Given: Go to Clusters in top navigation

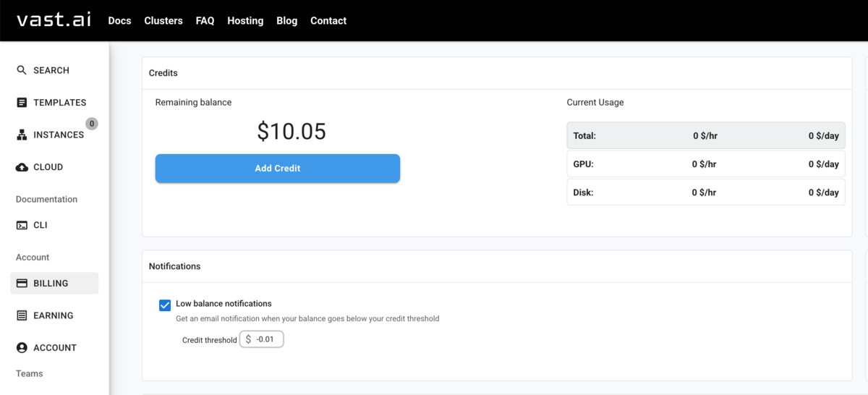Looking at the screenshot, I should 163,21.
